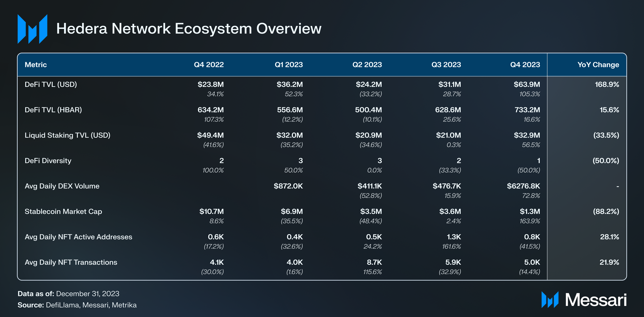Select the "Stablecoin Market Cap" row label
The height and width of the screenshot is (317, 644).
[x=63, y=212]
